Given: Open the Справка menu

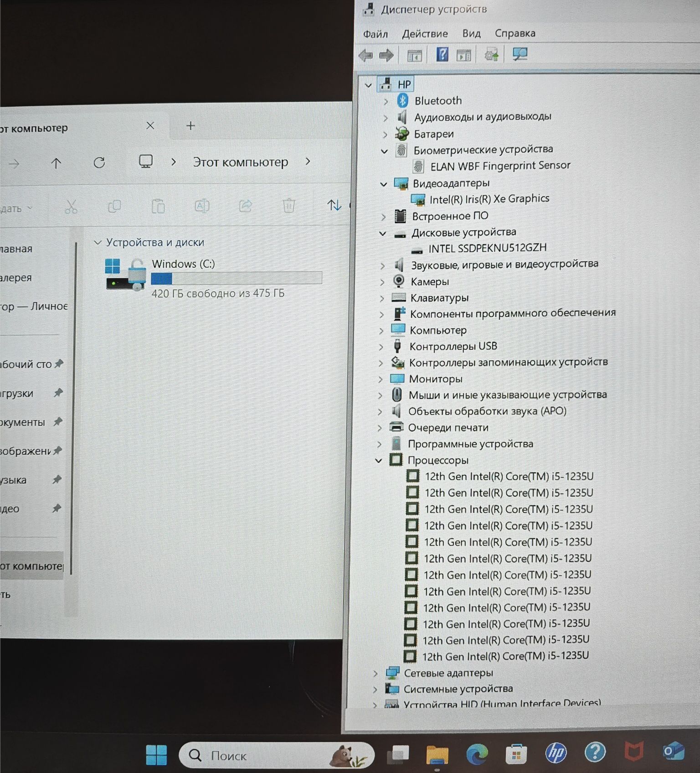Looking at the screenshot, I should [515, 33].
